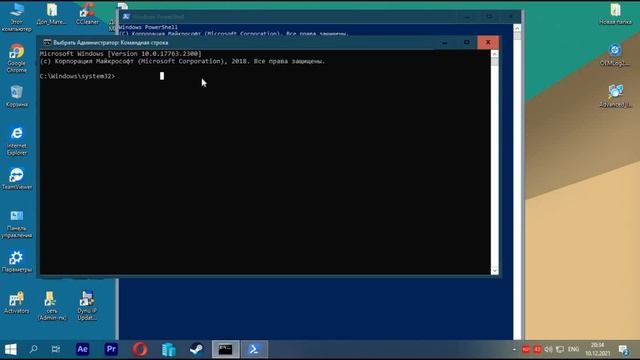Click PowerShell window scrollbar up arrow
This screenshot has height=360, width=640.
click(x=517, y=28)
